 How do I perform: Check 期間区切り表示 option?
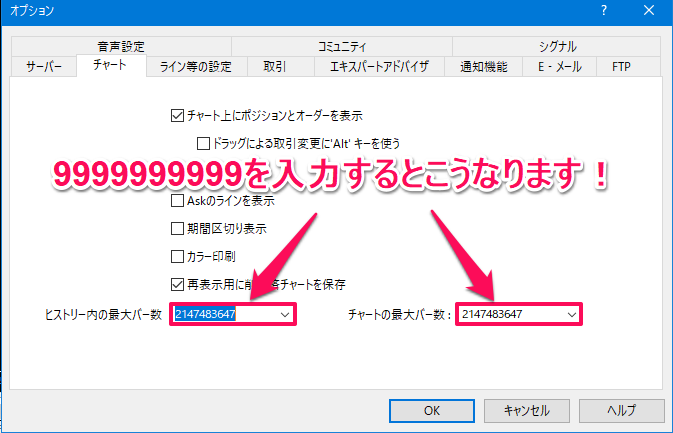(x=177, y=228)
